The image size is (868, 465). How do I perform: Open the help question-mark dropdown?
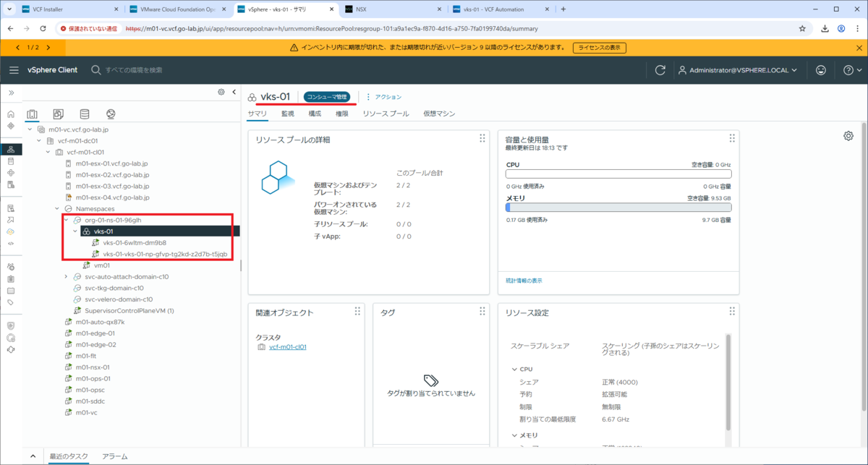tap(853, 70)
